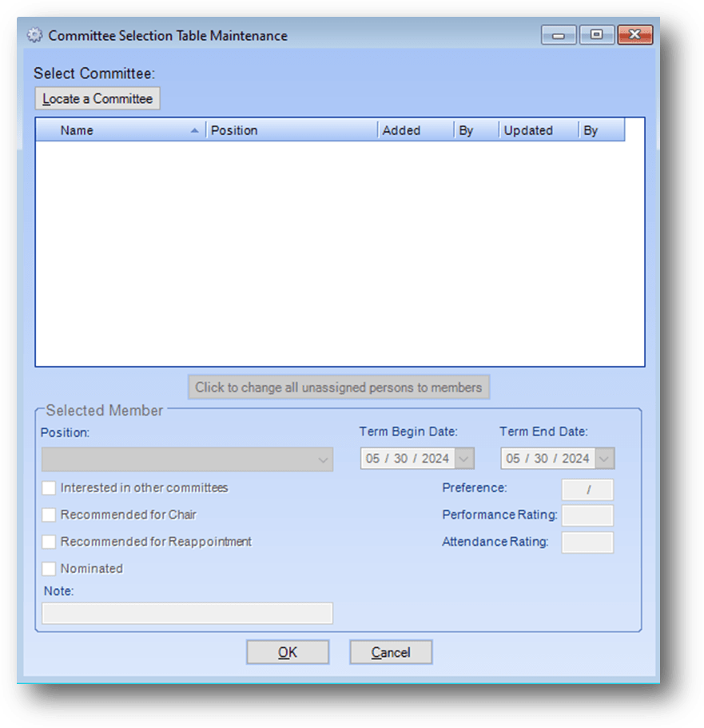704x728 pixels.
Task: Toggle the Nominated checkbox
Action: pyautogui.click(x=49, y=569)
